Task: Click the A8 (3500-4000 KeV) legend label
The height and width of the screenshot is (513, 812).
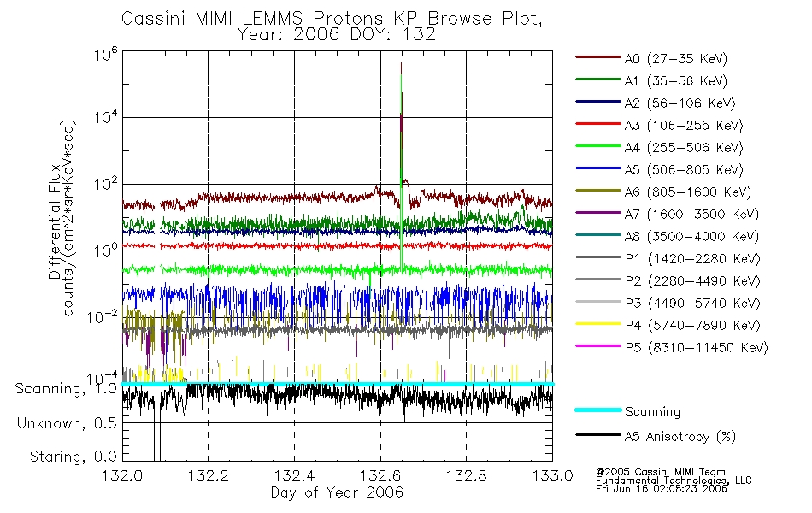Action: point(691,237)
